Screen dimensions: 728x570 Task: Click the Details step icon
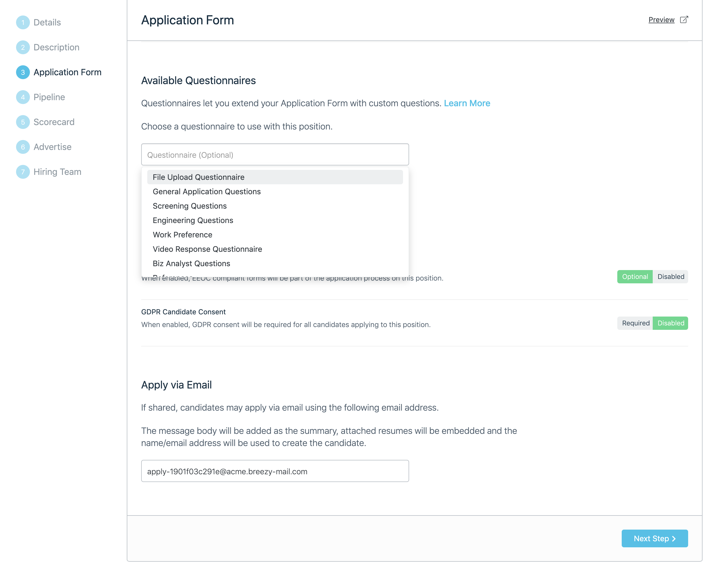click(22, 22)
